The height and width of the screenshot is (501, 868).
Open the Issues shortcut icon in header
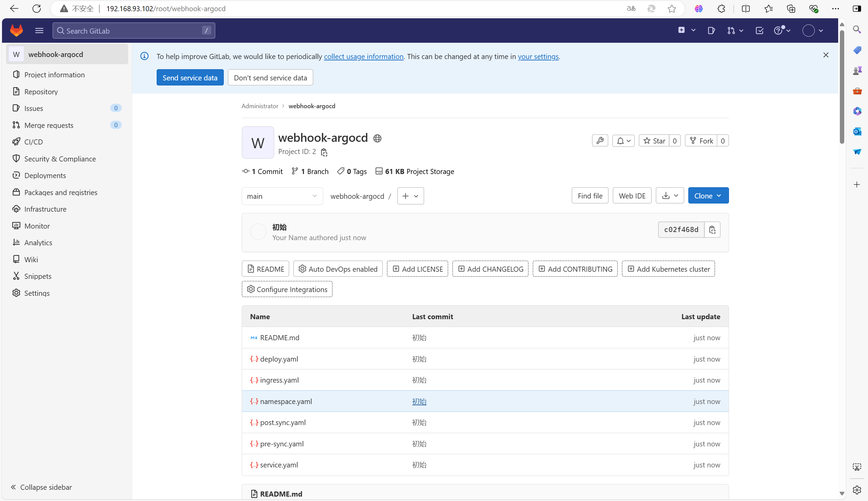pyautogui.click(x=711, y=30)
